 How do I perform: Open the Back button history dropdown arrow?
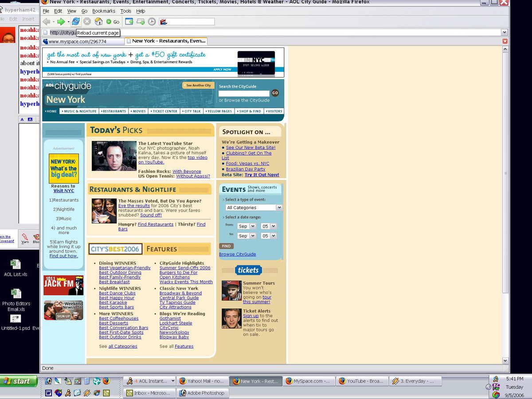[54, 22]
